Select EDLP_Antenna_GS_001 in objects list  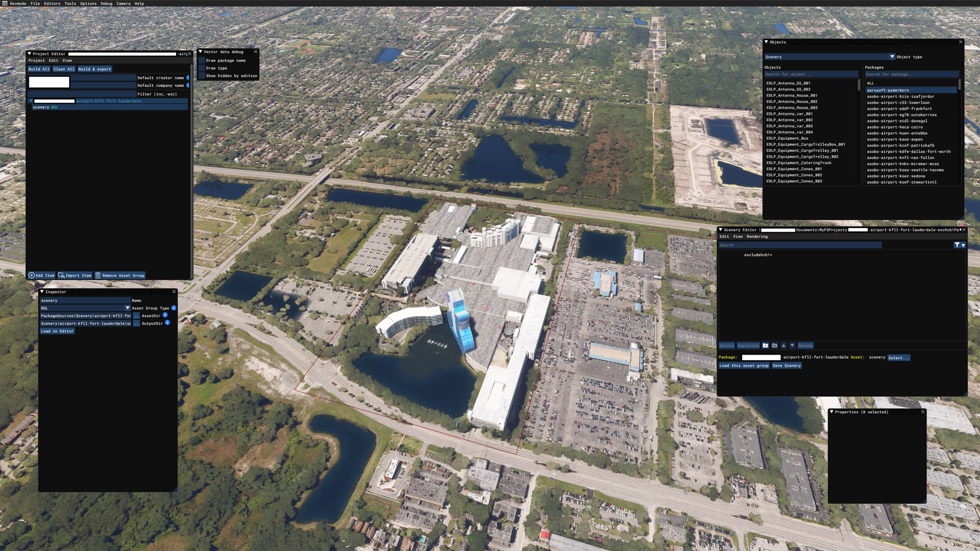pyautogui.click(x=788, y=83)
